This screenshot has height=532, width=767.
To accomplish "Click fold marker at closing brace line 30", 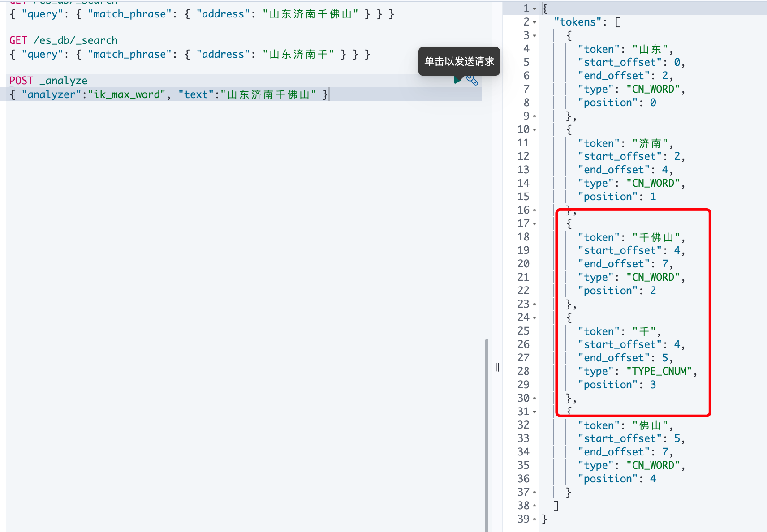I will (x=534, y=398).
